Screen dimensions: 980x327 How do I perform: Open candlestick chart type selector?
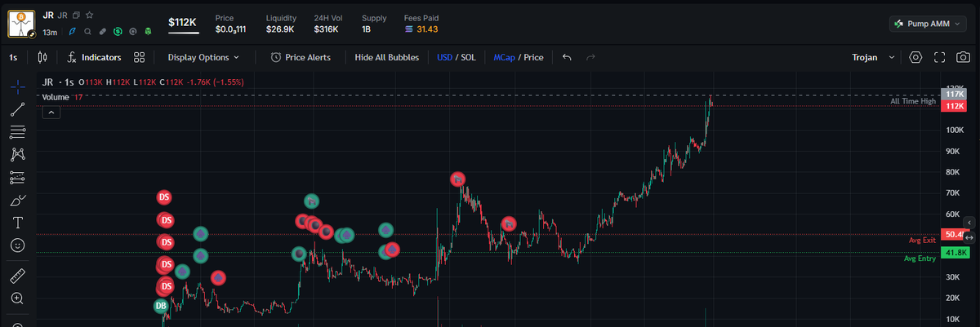click(x=43, y=57)
